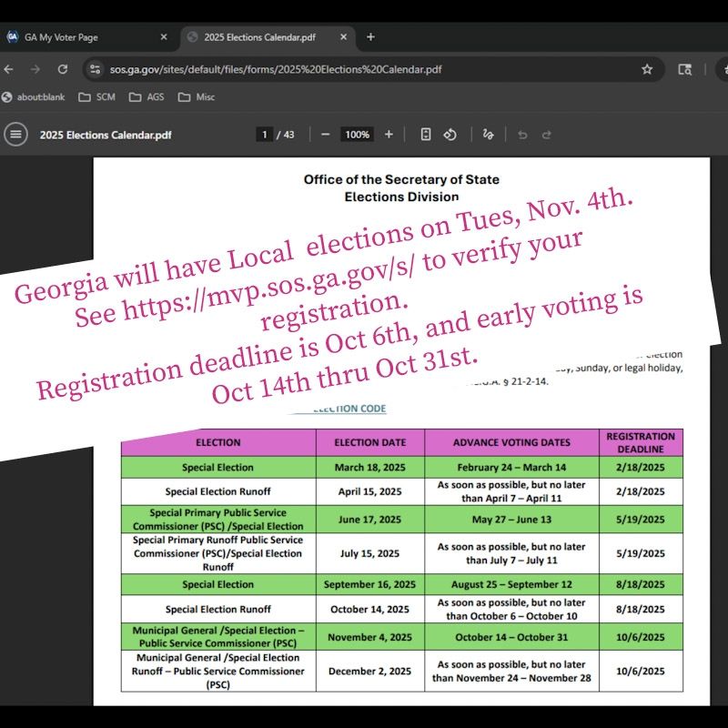Click the ADVANCE VOTING DATES header
The height and width of the screenshot is (728, 728).
(x=511, y=442)
